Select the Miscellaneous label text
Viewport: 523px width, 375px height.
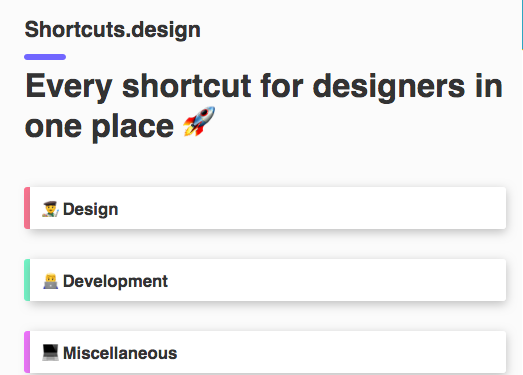tap(120, 353)
